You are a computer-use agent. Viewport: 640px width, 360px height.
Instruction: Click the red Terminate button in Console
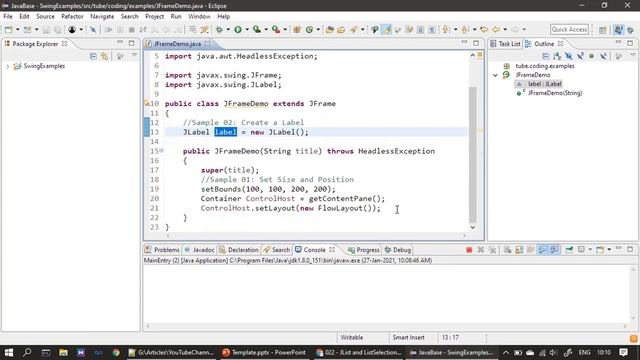point(469,250)
